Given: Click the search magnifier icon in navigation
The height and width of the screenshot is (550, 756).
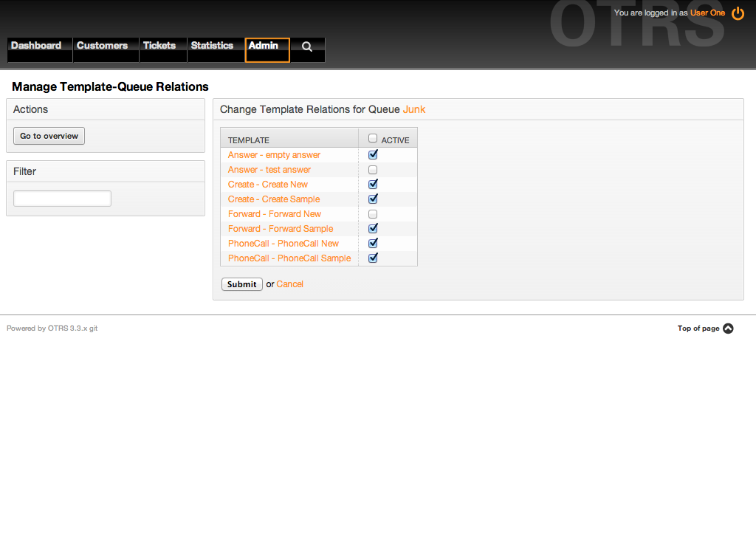Looking at the screenshot, I should point(307,47).
